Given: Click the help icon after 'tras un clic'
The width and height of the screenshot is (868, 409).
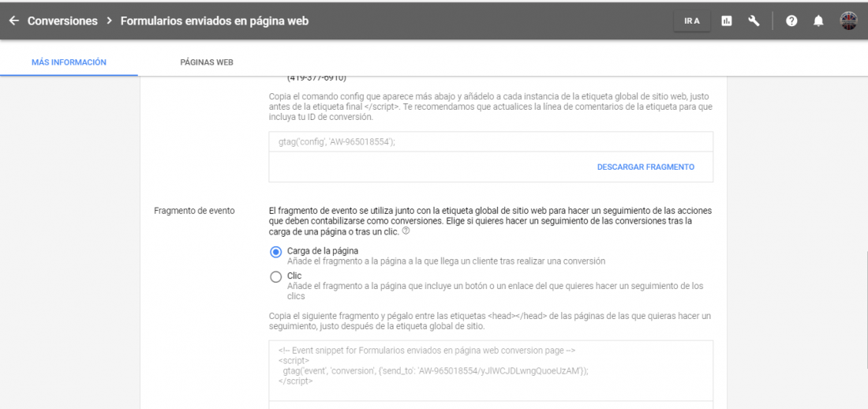Looking at the screenshot, I should click(406, 231).
